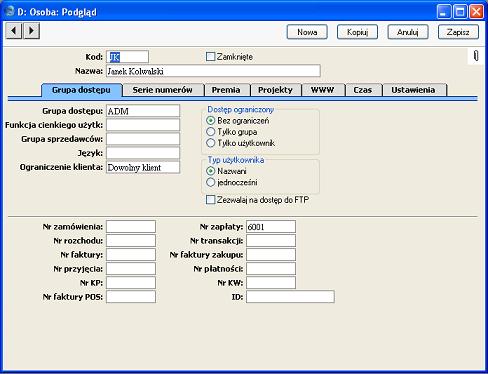Maximize the Osoba window
Screen dimensions: 488x374
(x=460, y=12)
